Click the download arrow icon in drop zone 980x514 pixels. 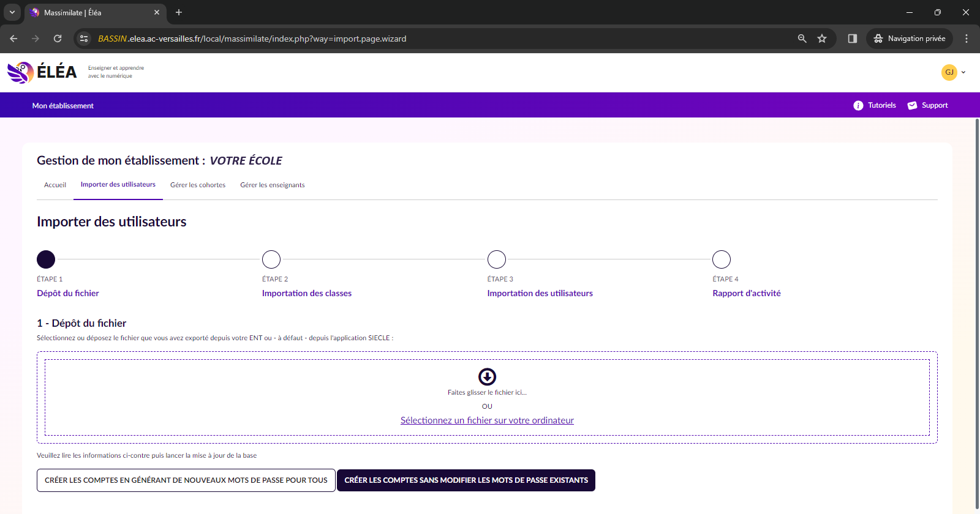point(487,376)
